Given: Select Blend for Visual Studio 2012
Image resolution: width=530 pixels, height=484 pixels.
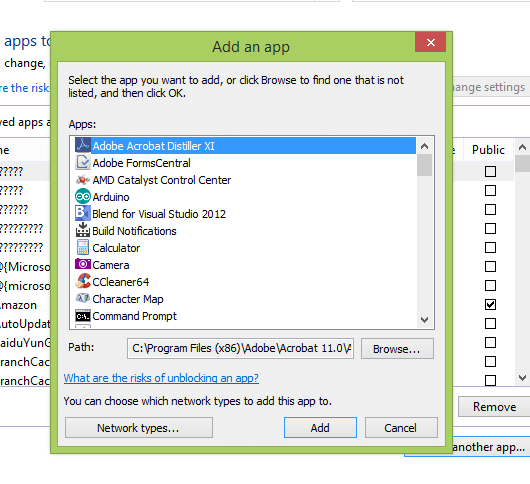Looking at the screenshot, I should coord(245,214).
